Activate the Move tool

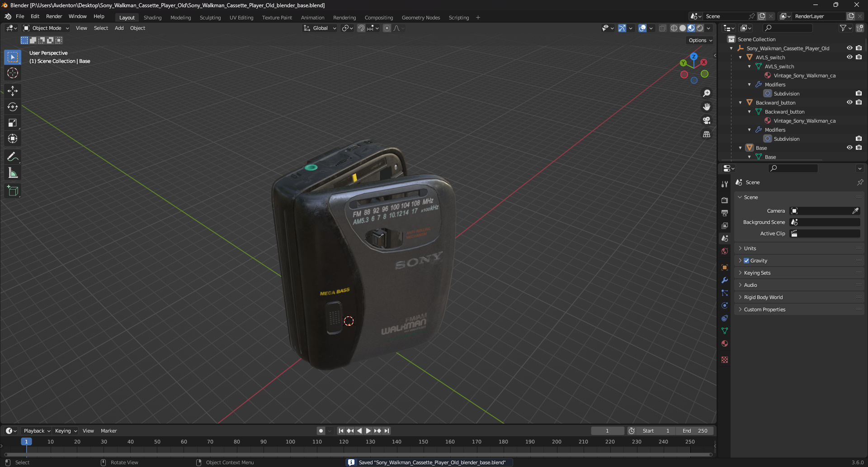point(13,91)
